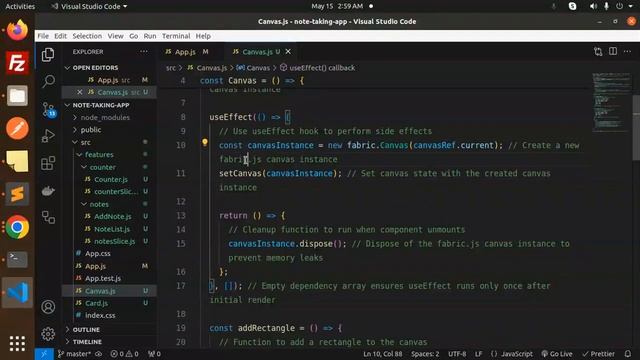
Task: Click the Open Changes compare icon
Action: click(598, 51)
